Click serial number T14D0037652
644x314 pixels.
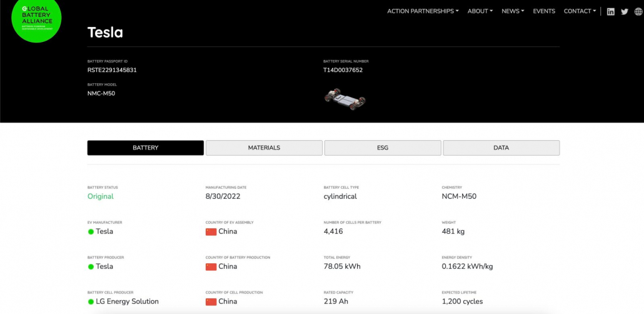[x=343, y=70]
